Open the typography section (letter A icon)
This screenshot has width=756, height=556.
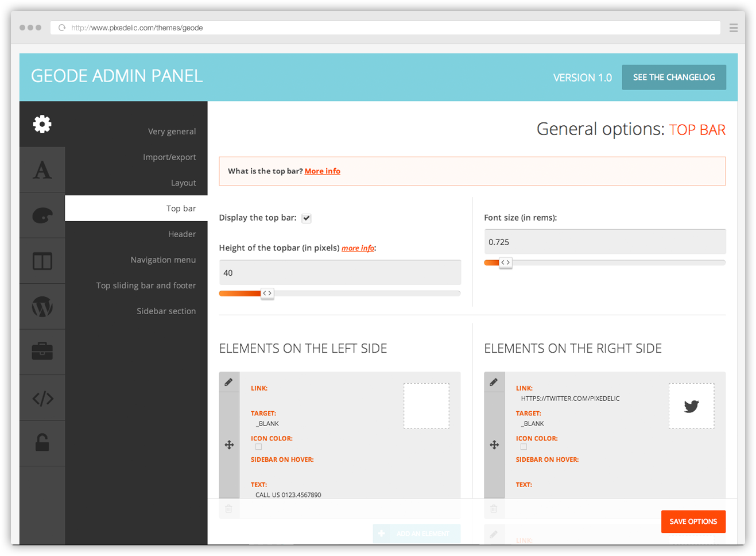click(42, 170)
